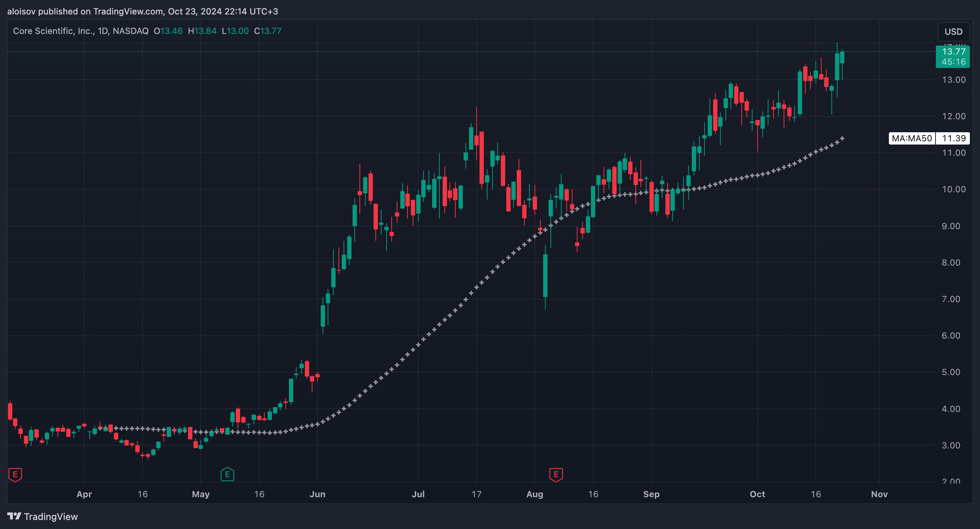Click the MA:MA50 indicator label
The height and width of the screenshot is (529, 980).
[x=912, y=138]
